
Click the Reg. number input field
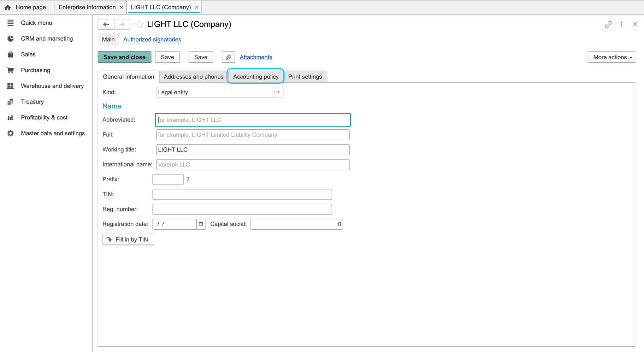tap(242, 209)
